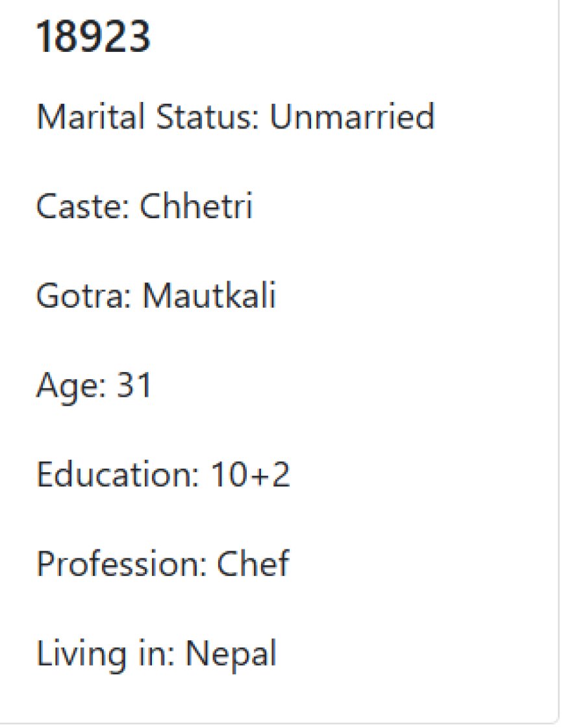Click the '10+2' education value

click(x=251, y=474)
